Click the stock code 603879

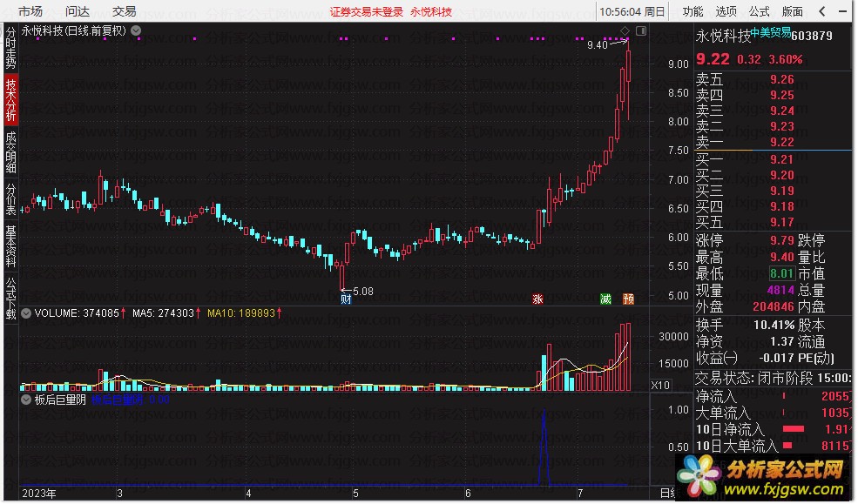(x=812, y=36)
